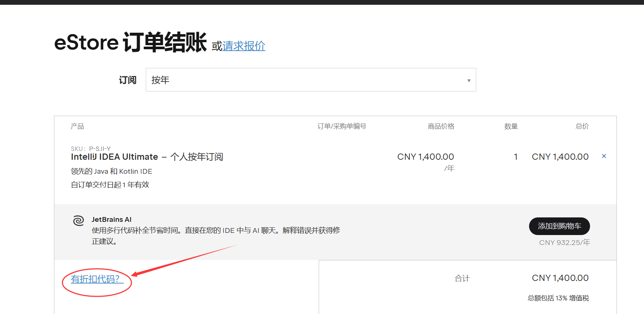Open the 请求报价 quote request link

point(244,46)
